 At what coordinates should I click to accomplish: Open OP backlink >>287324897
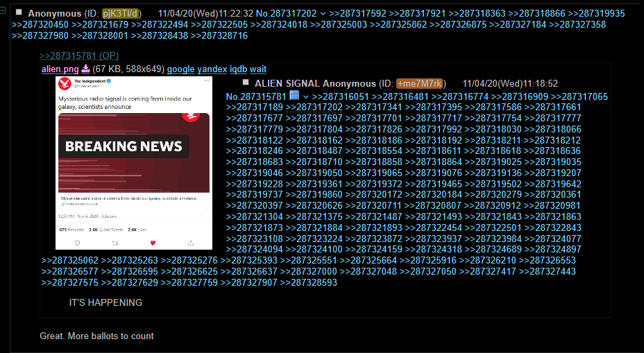click(553, 249)
